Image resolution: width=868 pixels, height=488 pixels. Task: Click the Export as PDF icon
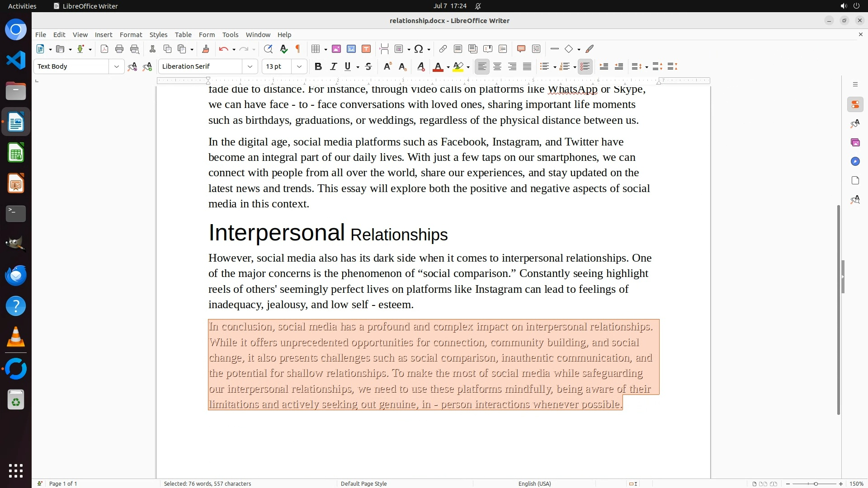click(x=104, y=49)
